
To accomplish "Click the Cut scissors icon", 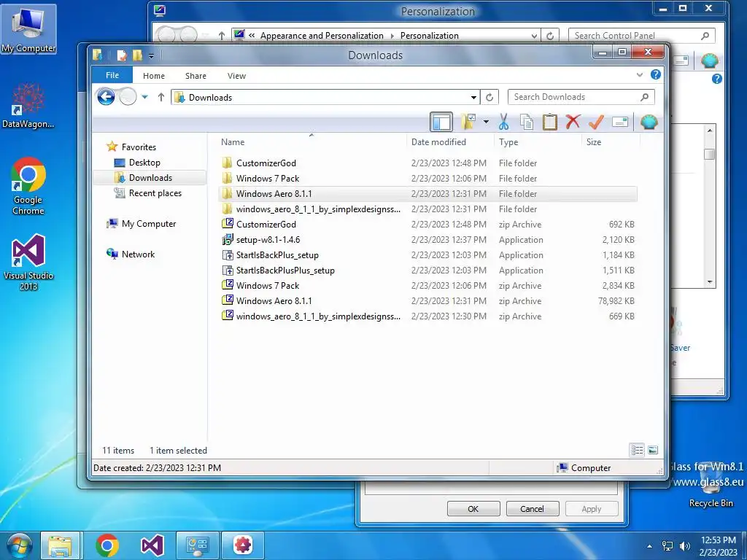I will pos(503,122).
